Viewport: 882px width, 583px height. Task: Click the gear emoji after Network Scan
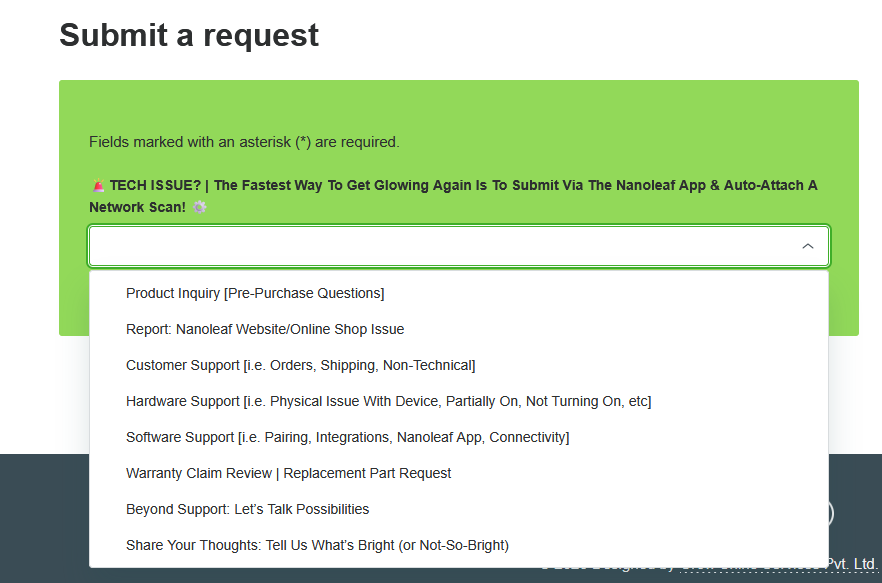(200, 207)
